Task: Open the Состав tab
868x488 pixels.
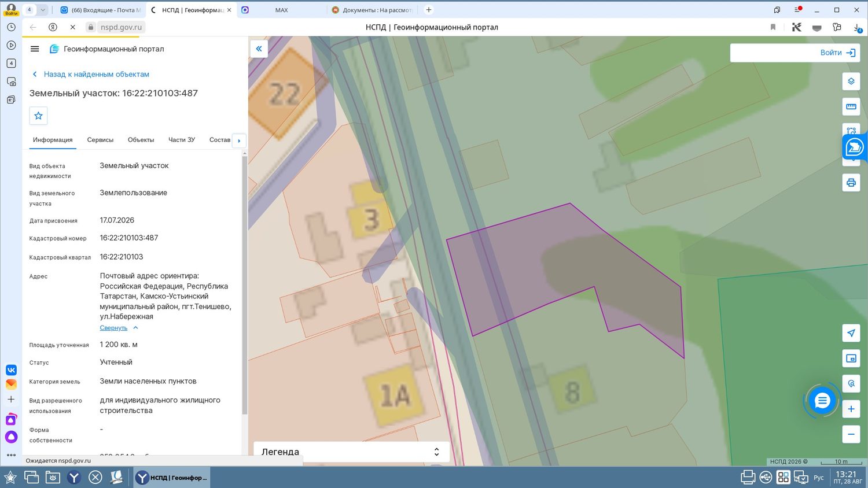Action: click(x=220, y=140)
